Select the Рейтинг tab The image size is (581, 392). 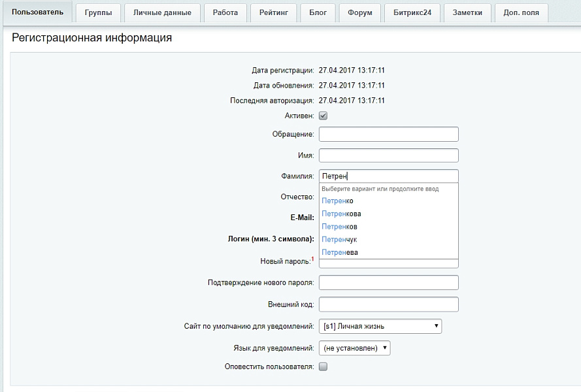tap(273, 13)
